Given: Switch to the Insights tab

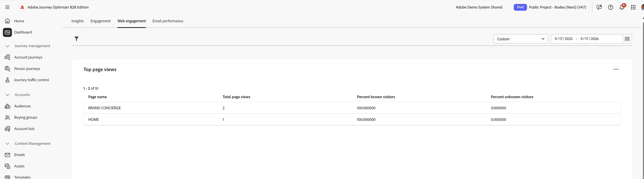Looking at the screenshot, I should coord(78,21).
